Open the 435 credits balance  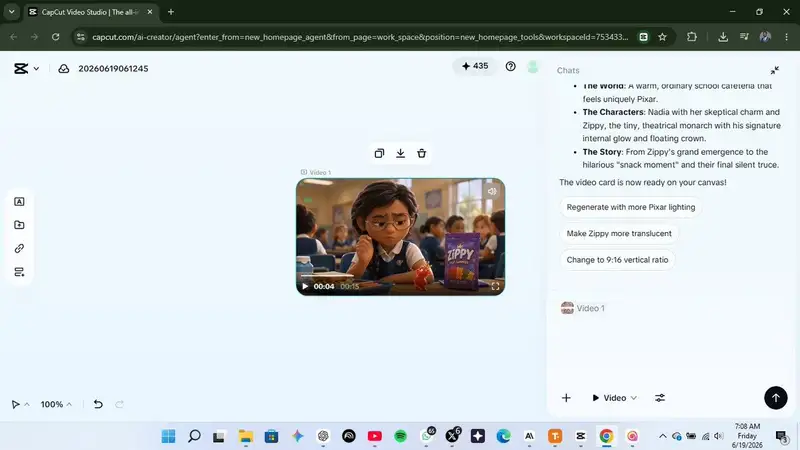474,66
